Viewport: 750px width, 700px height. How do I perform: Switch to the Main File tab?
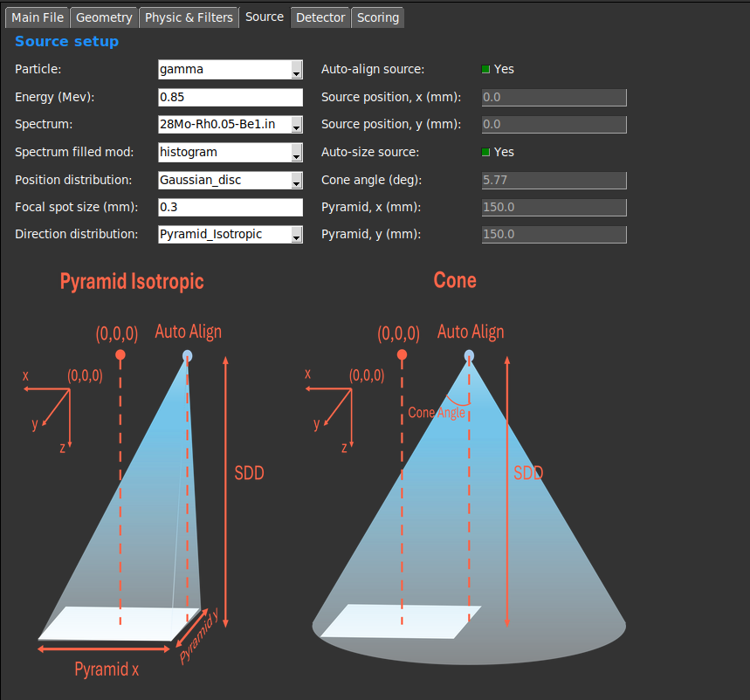(x=38, y=17)
